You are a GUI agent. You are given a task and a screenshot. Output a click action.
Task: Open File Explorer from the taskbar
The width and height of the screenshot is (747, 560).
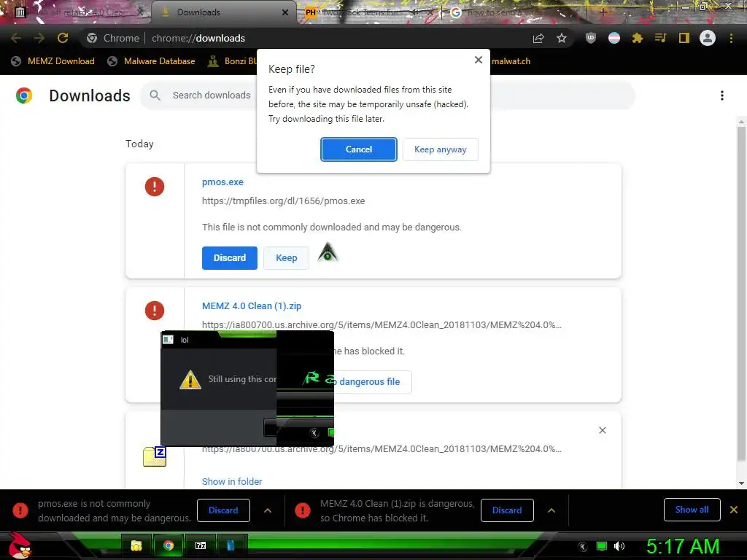pyautogui.click(x=136, y=545)
